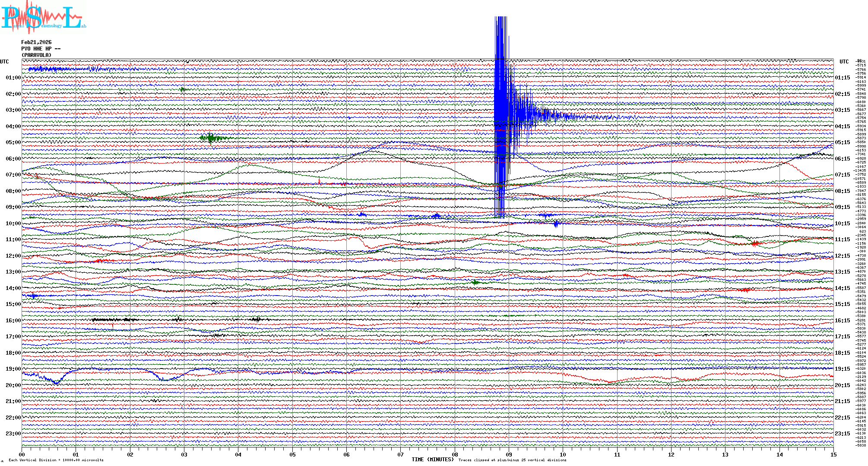Viewport: 868px width, 466px height.
Task: Click the Traces clipped footnote text
Action: 512,460
